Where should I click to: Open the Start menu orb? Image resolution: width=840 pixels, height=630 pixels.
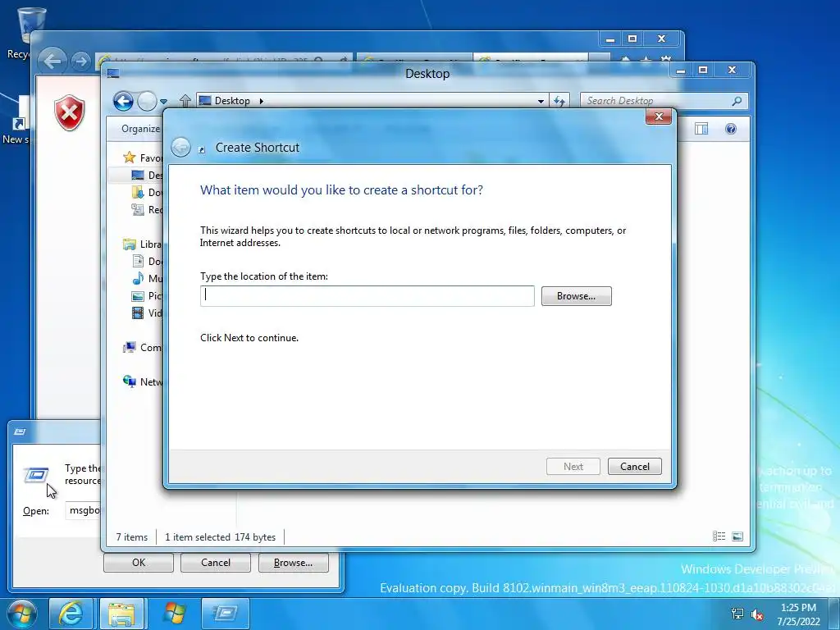21,614
